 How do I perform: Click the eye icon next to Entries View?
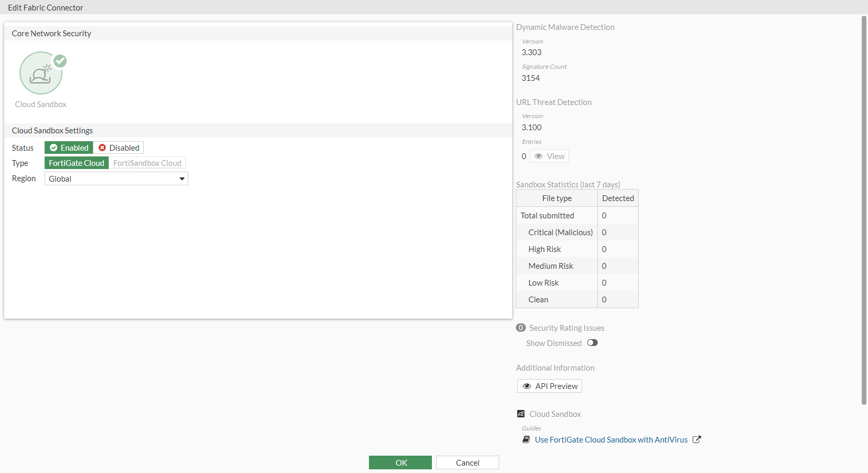[538, 156]
